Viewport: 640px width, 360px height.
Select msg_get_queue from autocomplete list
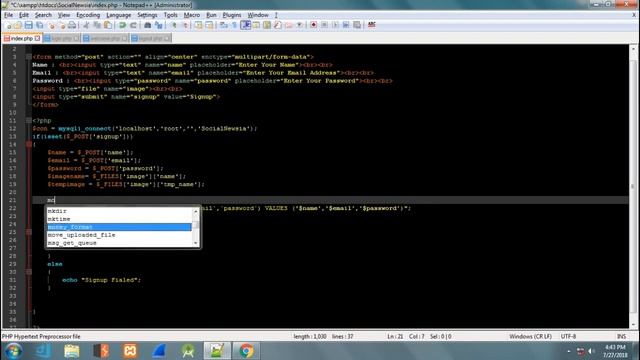click(x=119, y=243)
